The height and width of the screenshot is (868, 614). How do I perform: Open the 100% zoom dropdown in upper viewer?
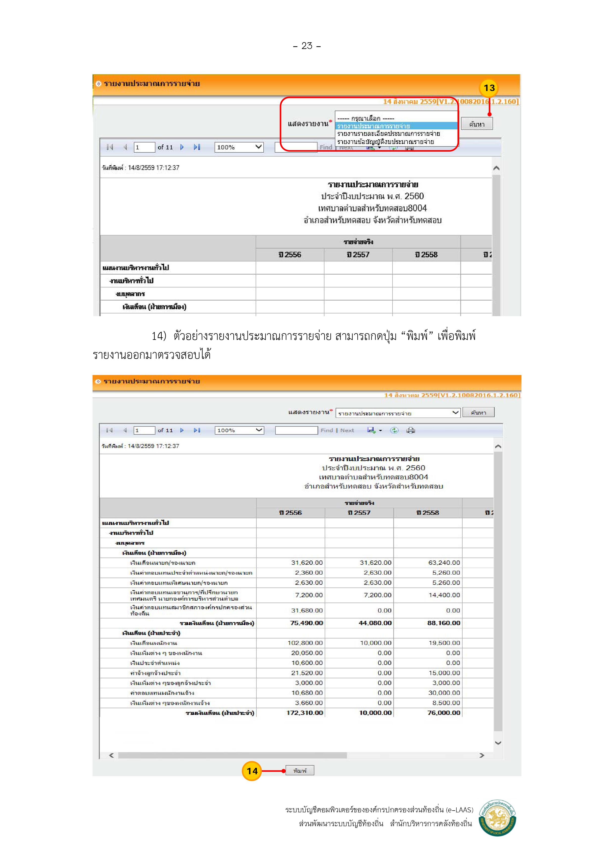[239, 147]
